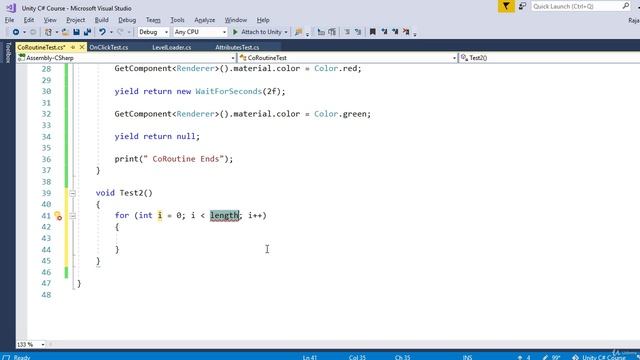
Task: Click the New Project toolbar icon
Action: 48,32
